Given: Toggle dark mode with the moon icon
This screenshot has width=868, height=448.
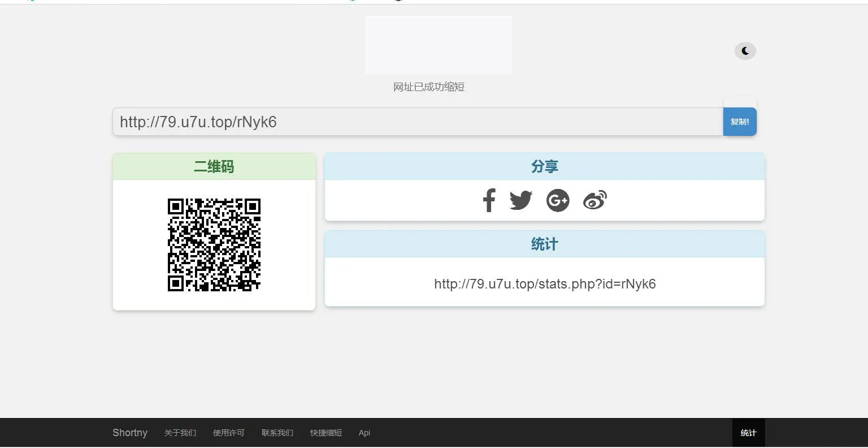Looking at the screenshot, I should click(745, 50).
